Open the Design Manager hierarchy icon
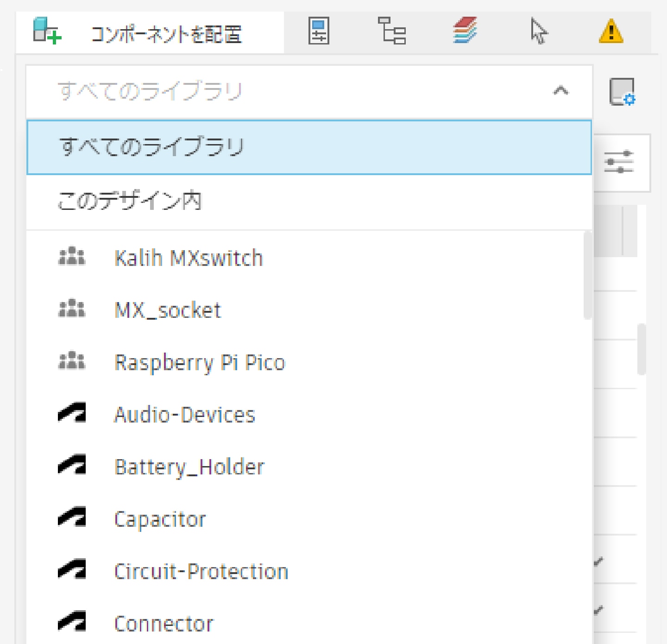667x644 pixels. point(391,31)
